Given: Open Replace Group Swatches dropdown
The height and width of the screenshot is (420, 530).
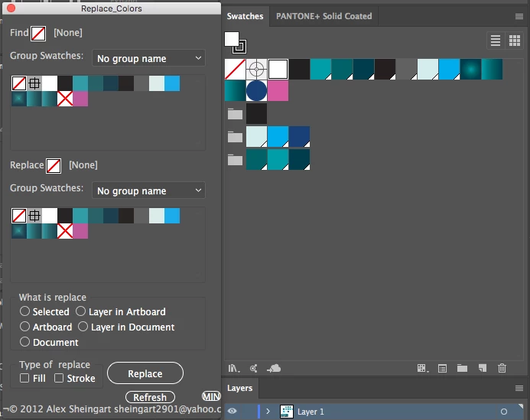Looking at the screenshot, I should pos(148,190).
